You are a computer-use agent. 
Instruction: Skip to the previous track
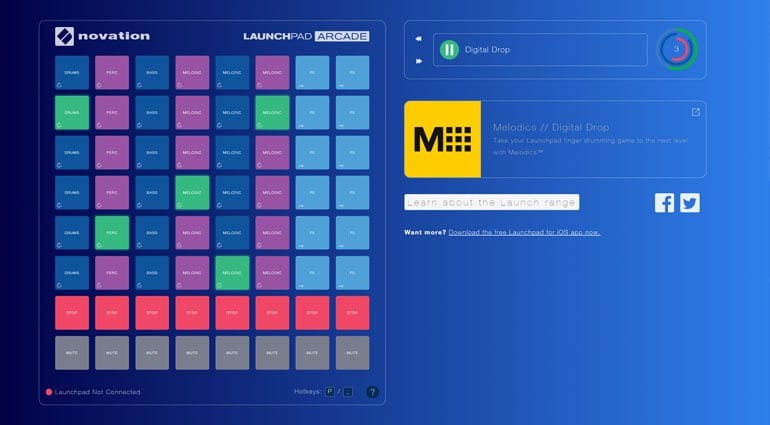[x=418, y=38]
